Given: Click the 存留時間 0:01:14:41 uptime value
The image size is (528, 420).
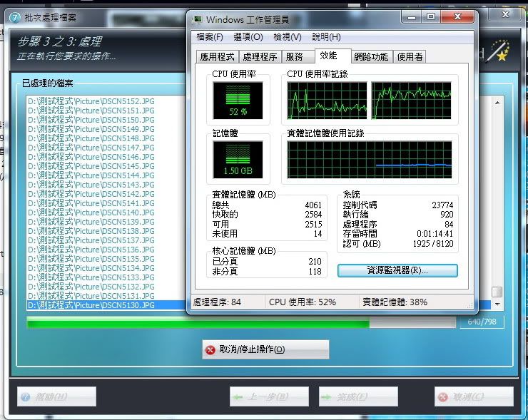Looking at the screenshot, I should 435,234.
